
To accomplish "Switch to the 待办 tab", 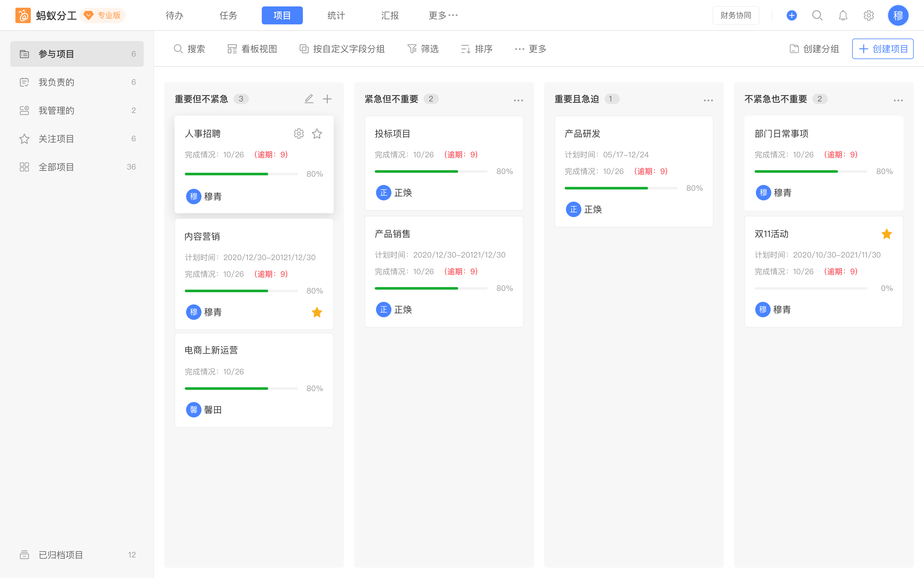I will click(175, 15).
